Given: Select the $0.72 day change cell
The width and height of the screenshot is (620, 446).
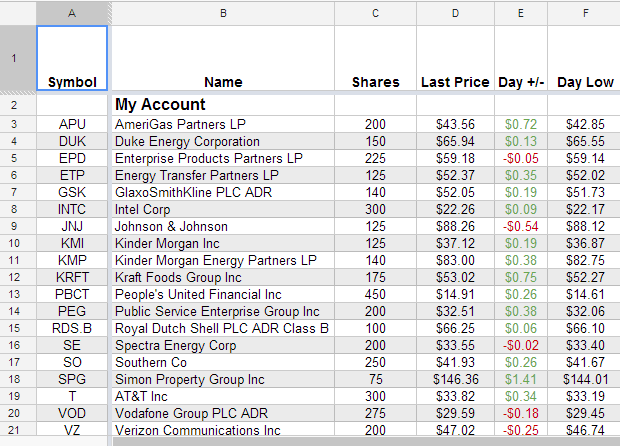Looking at the screenshot, I should (521, 124).
